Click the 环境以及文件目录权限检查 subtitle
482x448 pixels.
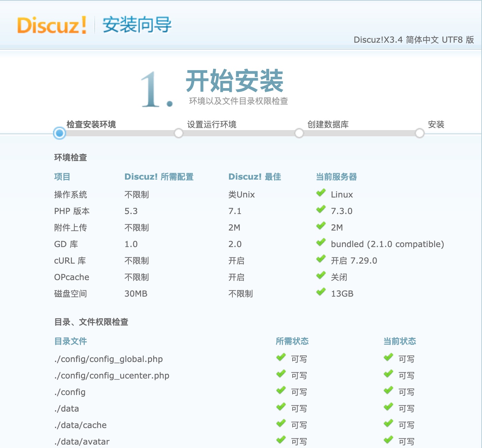point(239,101)
